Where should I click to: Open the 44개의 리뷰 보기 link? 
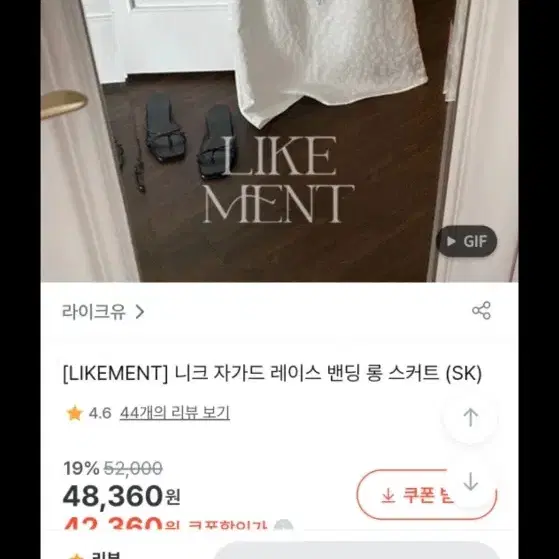click(x=175, y=413)
